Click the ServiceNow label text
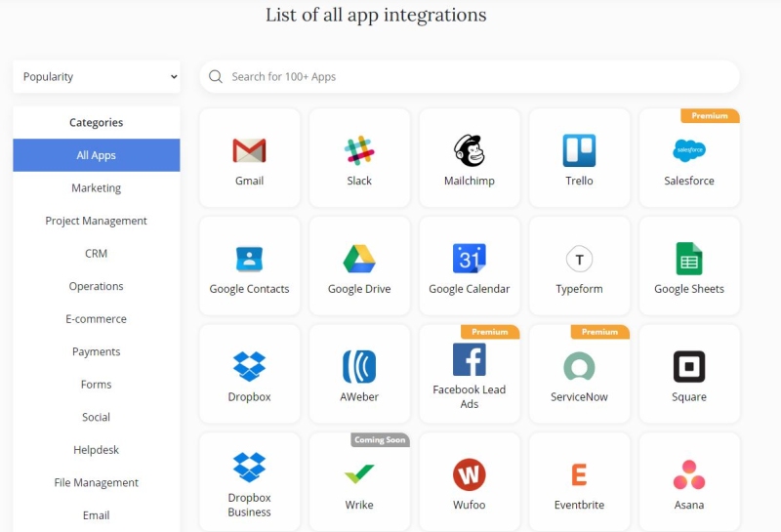 tap(579, 397)
